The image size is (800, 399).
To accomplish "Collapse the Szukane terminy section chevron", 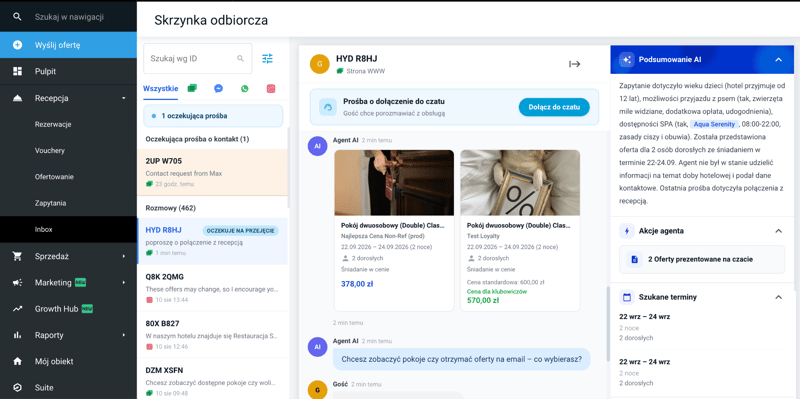I will [x=778, y=297].
